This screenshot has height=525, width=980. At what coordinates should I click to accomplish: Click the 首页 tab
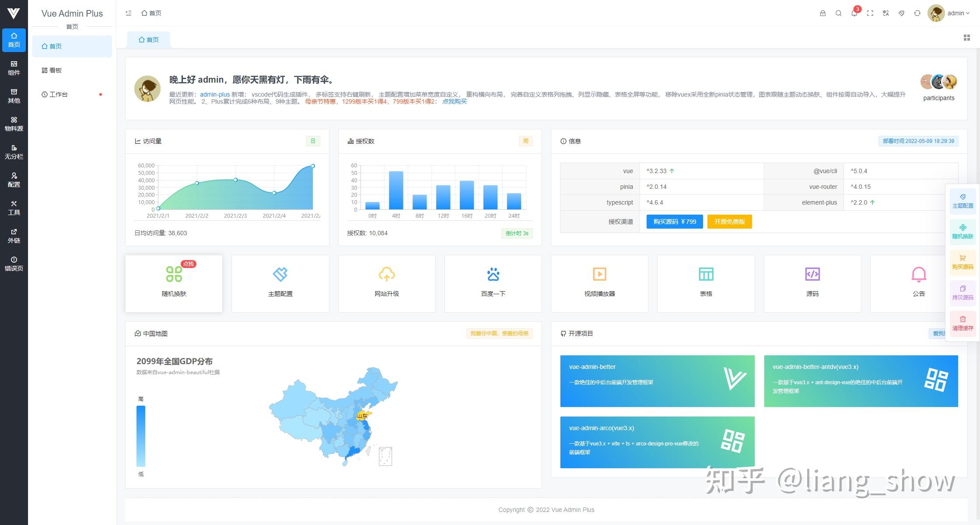(x=148, y=39)
